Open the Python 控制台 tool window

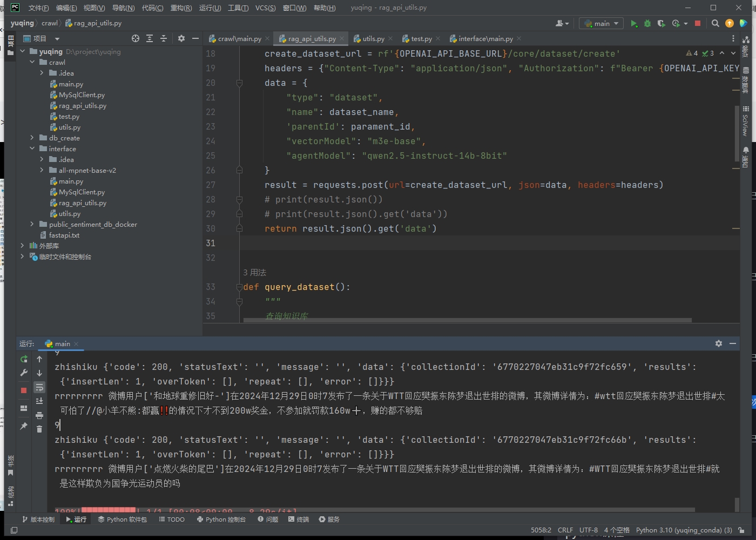tap(221, 519)
